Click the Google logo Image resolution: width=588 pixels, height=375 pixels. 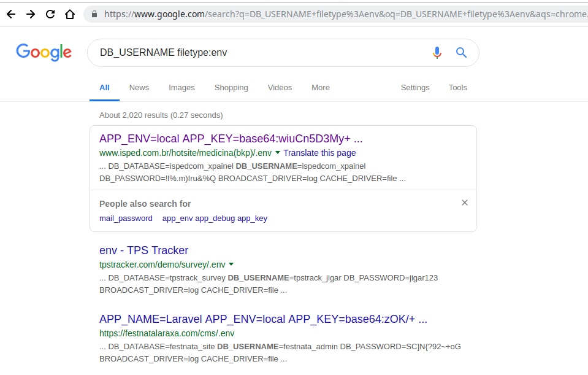(44, 52)
